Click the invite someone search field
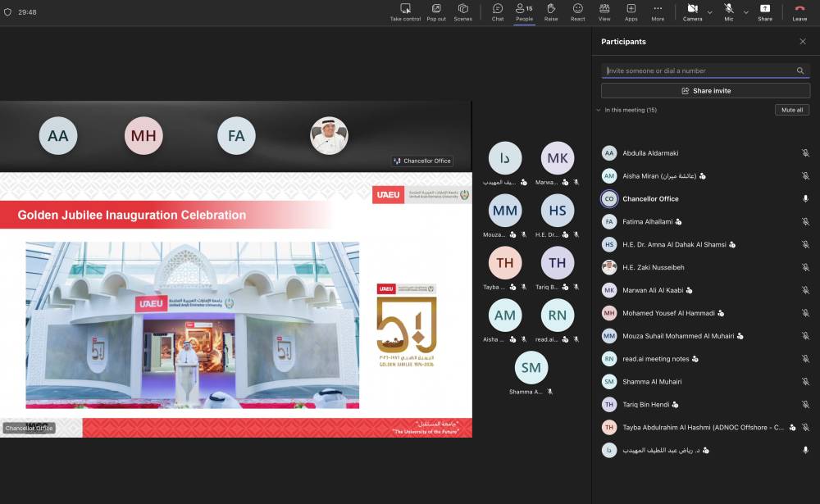The image size is (820, 504). tap(699, 70)
